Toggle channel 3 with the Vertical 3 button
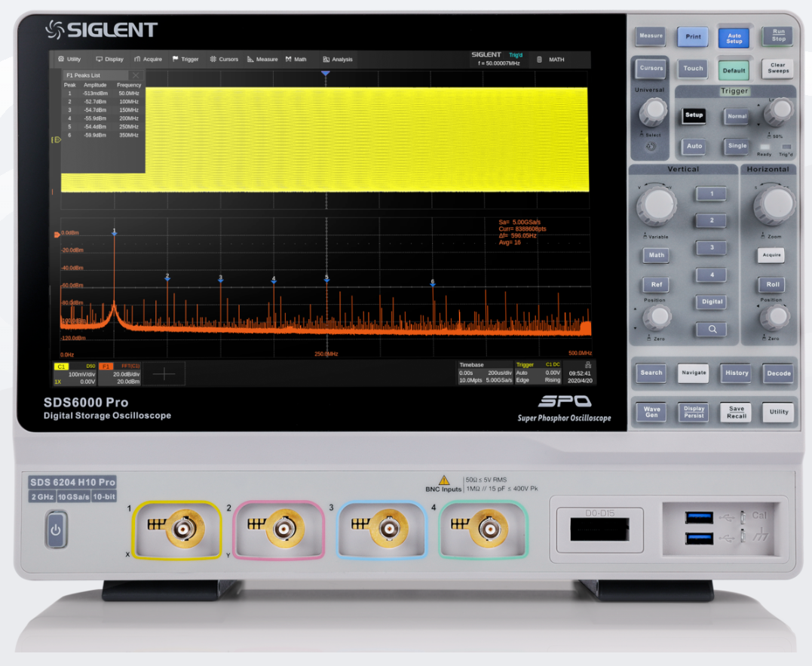The image size is (812, 666). pos(712,247)
